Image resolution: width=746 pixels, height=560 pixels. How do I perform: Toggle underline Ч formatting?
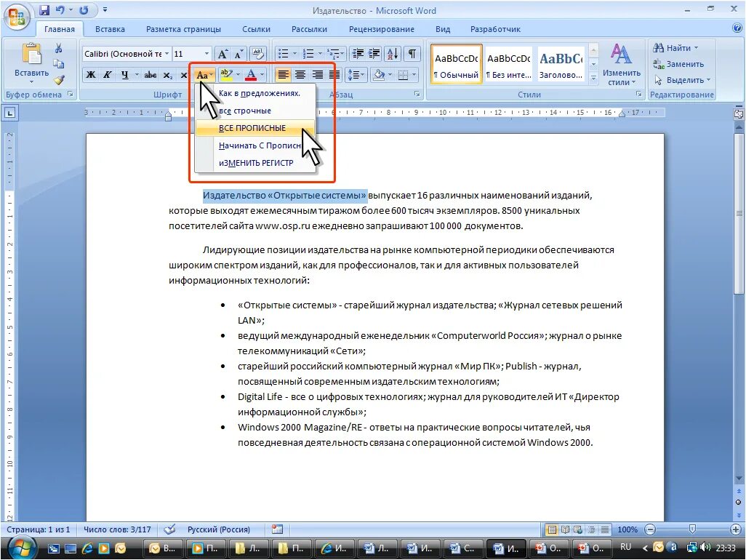click(124, 75)
